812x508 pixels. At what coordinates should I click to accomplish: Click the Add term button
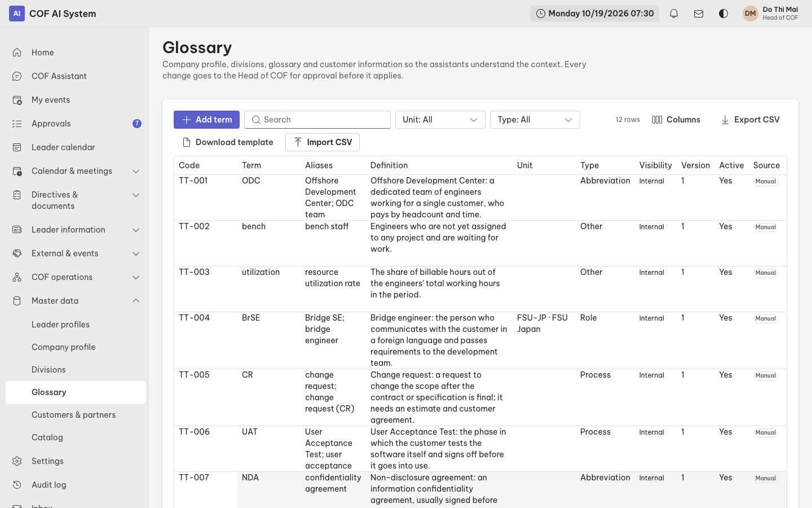pyautogui.click(x=206, y=120)
